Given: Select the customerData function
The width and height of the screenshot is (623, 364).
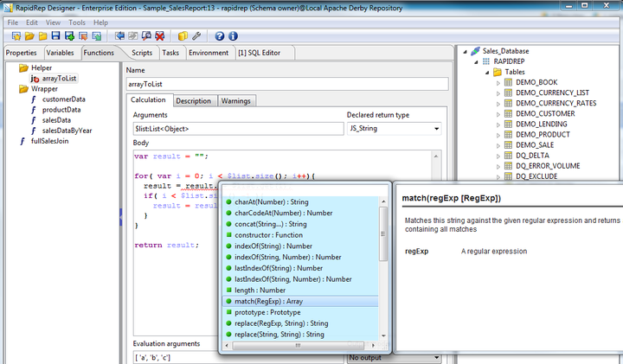Looking at the screenshot, I should point(64,99).
